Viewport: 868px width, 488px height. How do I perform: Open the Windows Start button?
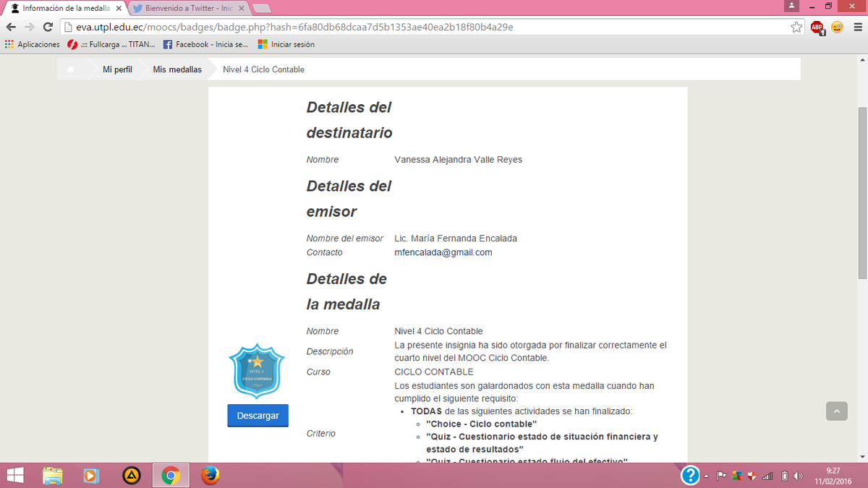14,476
